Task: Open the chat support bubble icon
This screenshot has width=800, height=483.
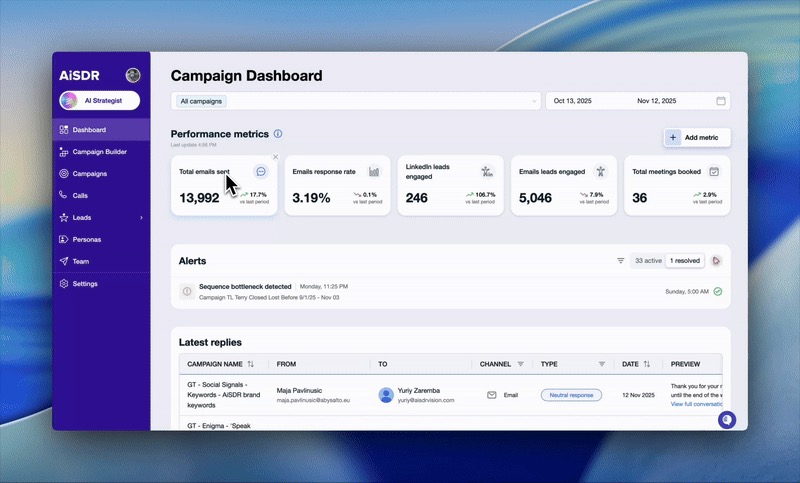Action: click(x=726, y=420)
